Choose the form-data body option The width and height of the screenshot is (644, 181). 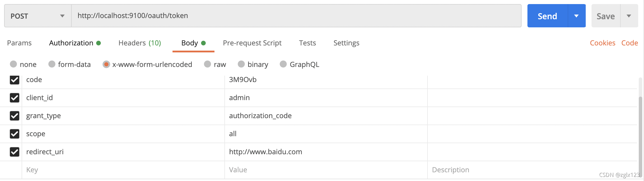[x=52, y=64]
